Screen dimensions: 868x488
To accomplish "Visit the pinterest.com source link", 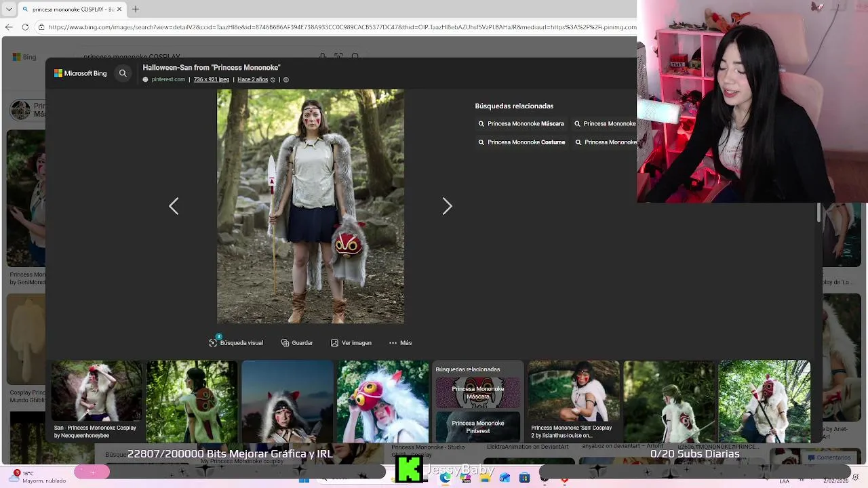I will pos(168,79).
